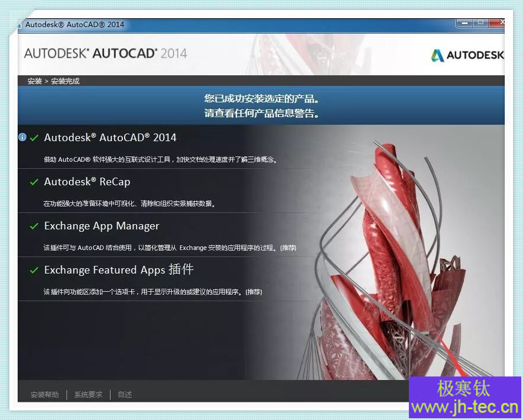Click the green checkmark next to Autodesk AutoCAD 2014
The width and height of the screenshot is (523, 420).
[x=34, y=138]
